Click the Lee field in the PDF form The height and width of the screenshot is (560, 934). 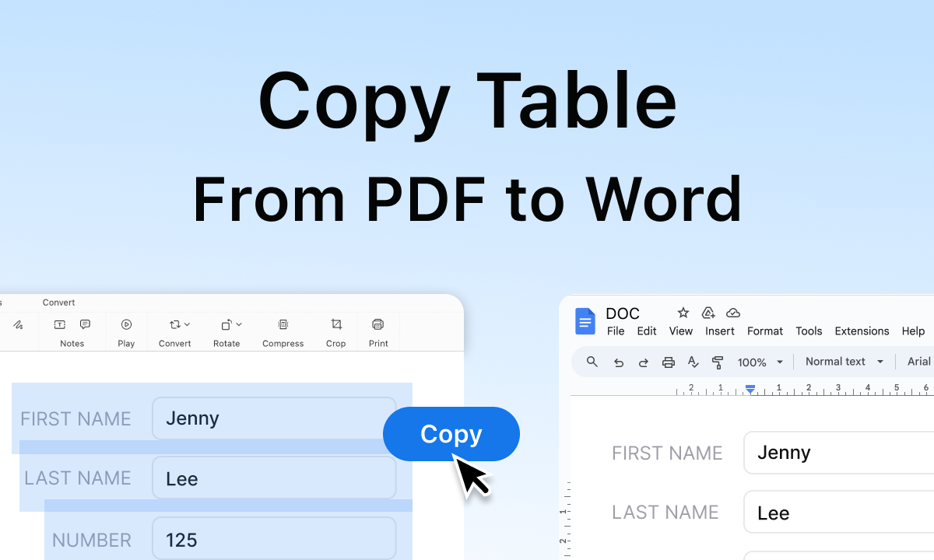click(x=274, y=478)
